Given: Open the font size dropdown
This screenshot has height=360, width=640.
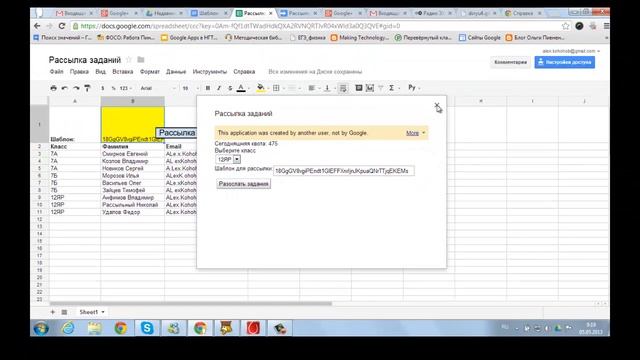Looking at the screenshot, I should 190,88.
